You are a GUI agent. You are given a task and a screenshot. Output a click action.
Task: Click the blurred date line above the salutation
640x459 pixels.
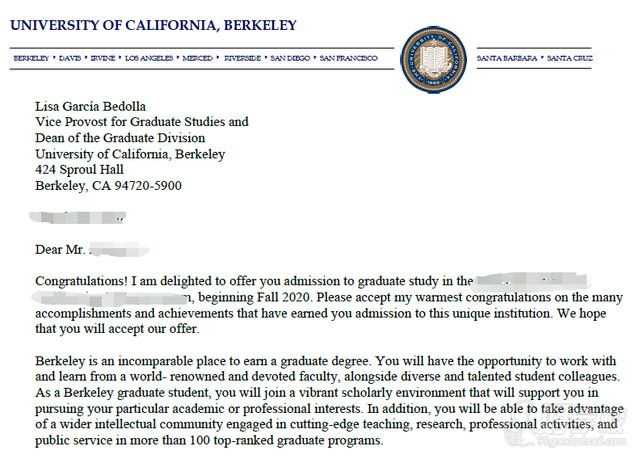tap(80, 215)
